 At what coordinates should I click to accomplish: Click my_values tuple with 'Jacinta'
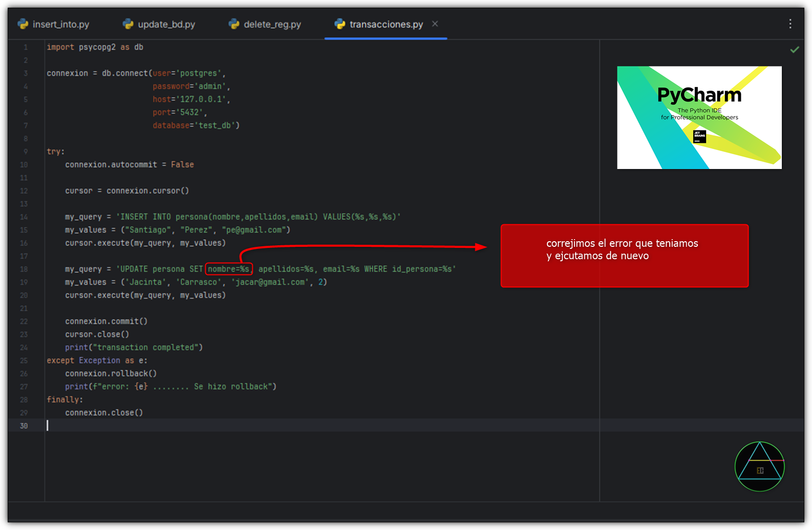pos(196,282)
